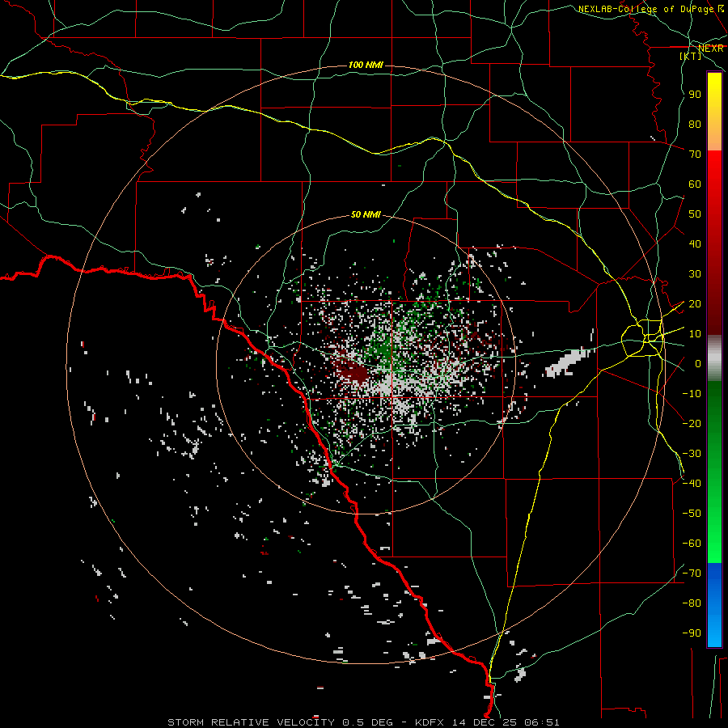Click the large gray echo streak east of radar
The width and height of the screenshot is (728, 728).
tap(567, 362)
